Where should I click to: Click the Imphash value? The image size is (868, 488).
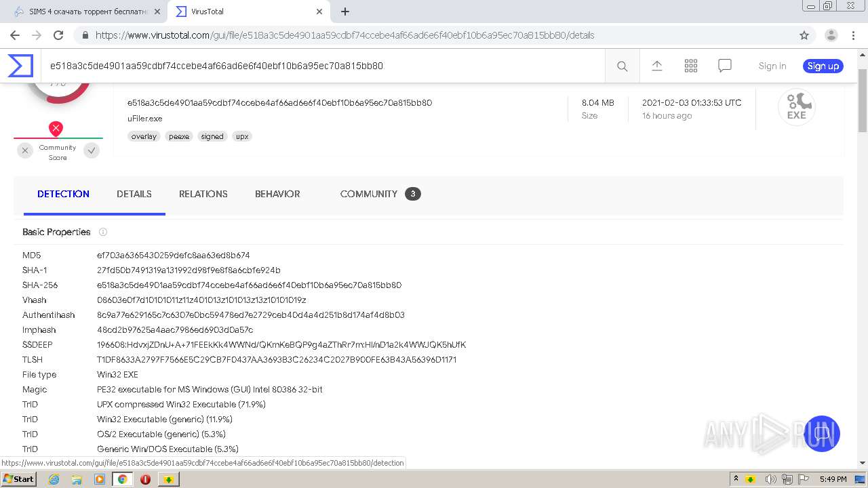click(x=175, y=330)
